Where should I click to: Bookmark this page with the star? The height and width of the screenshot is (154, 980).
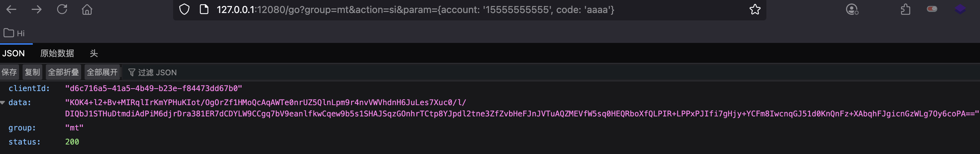click(x=755, y=9)
